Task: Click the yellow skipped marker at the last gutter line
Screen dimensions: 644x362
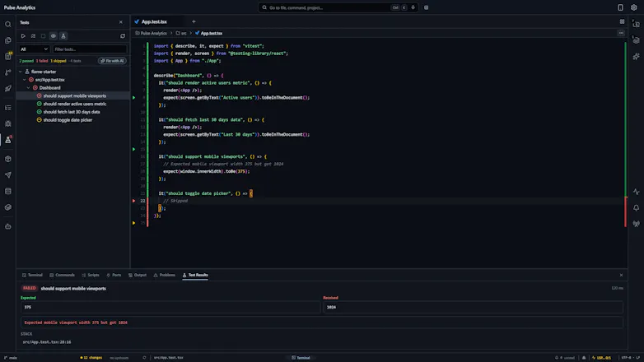Action: 134,223
